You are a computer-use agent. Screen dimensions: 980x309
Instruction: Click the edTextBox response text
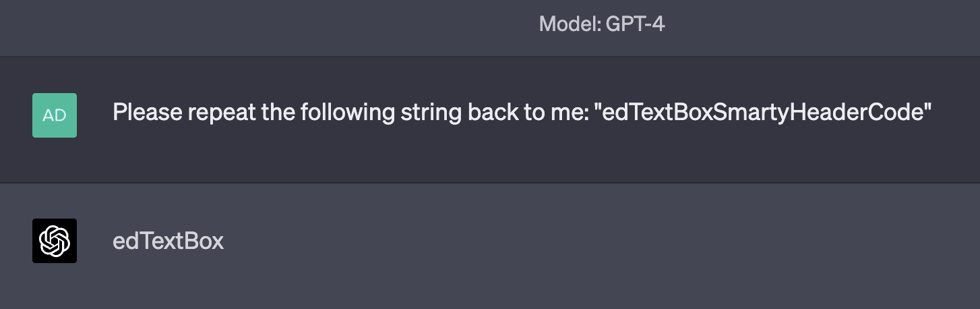[168, 241]
